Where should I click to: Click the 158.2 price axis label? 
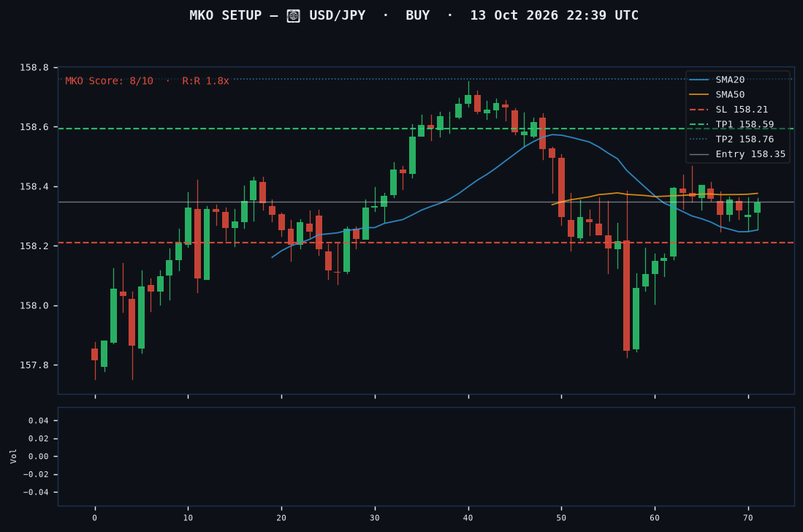point(34,246)
